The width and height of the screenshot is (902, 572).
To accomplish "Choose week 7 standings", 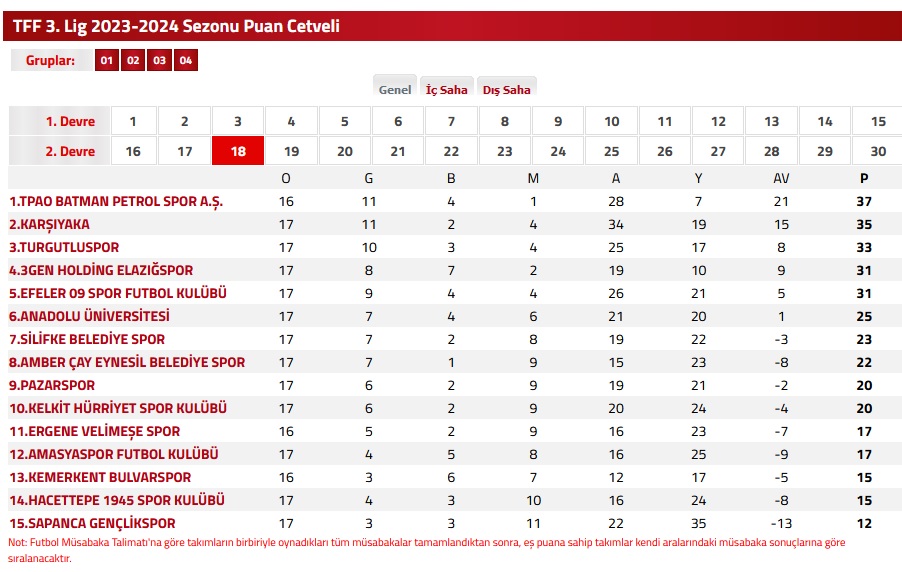I will tap(451, 122).
